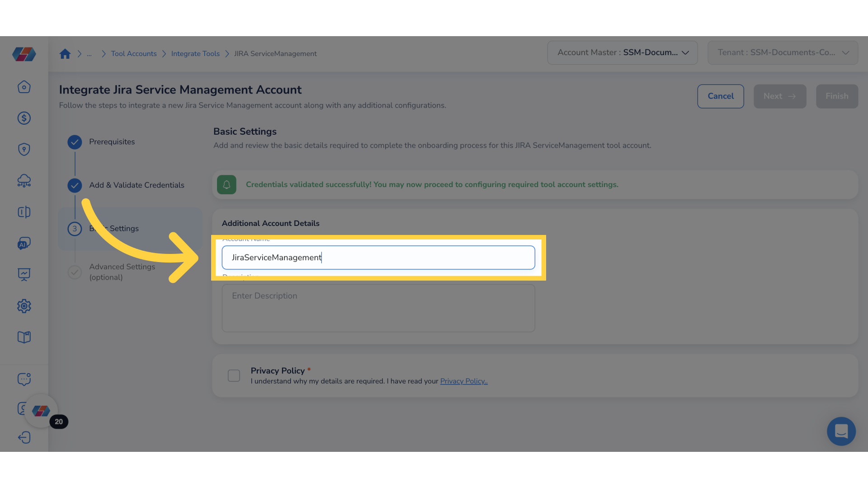
Task: Open the Privacy Policy hyperlink
Action: tap(464, 381)
